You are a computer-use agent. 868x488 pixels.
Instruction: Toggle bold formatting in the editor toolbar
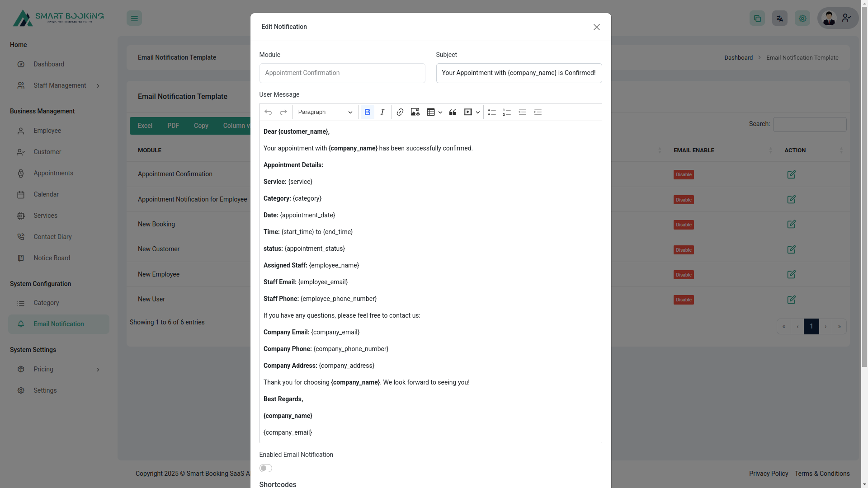[367, 112]
